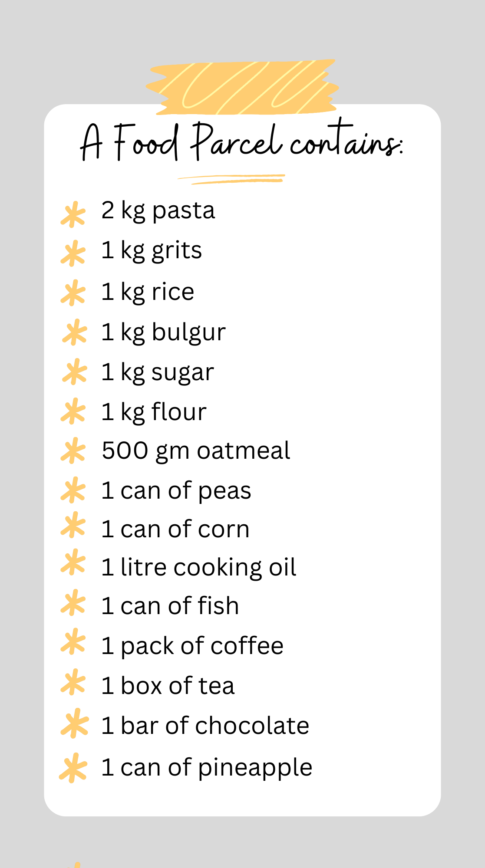Click the asterisk bullet next to 1 can of pineapple

(73, 768)
